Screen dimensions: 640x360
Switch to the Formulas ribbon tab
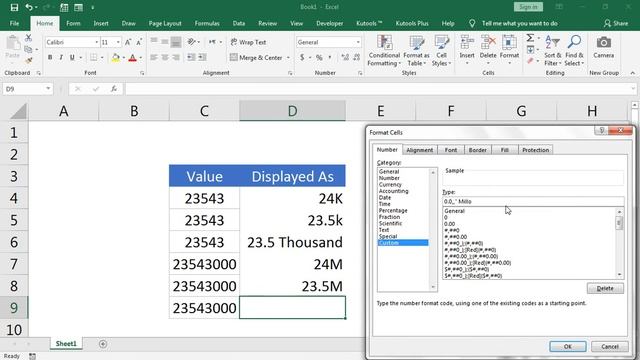(x=207, y=23)
